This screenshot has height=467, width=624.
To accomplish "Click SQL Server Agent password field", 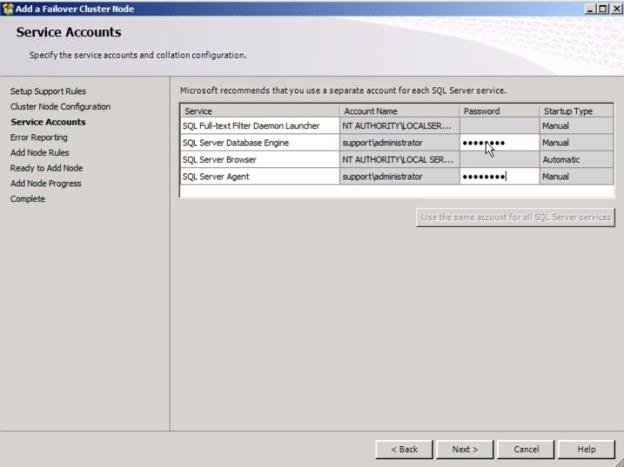I will 499,176.
